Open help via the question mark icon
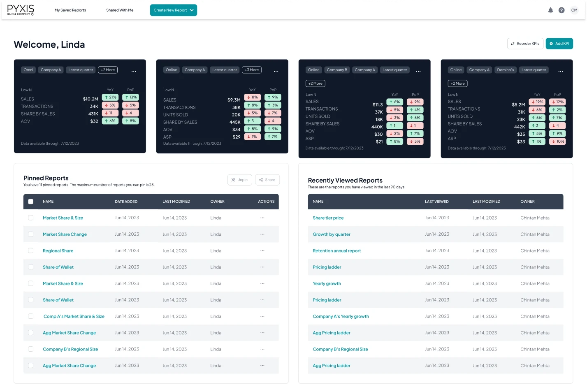587x392 pixels. click(x=561, y=10)
